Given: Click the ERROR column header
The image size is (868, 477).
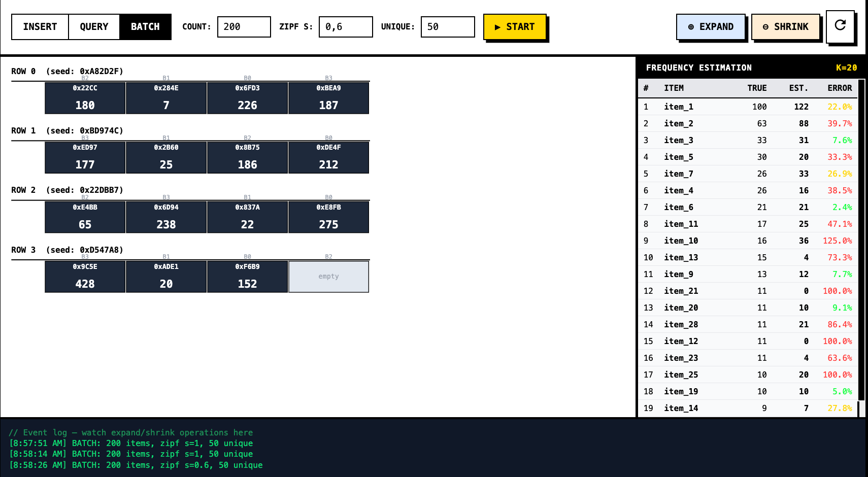Looking at the screenshot, I should click(840, 88).
